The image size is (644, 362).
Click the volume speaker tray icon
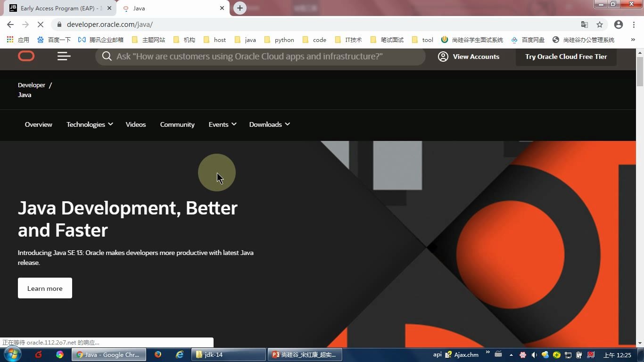click(534, 355)
